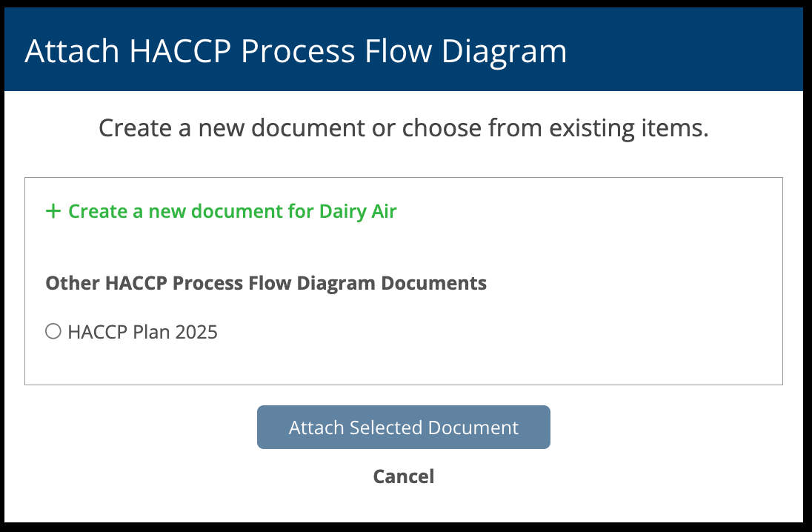Click the number 2025 in the document option
This screenshot has height=532, width=812.
[196, 332]
